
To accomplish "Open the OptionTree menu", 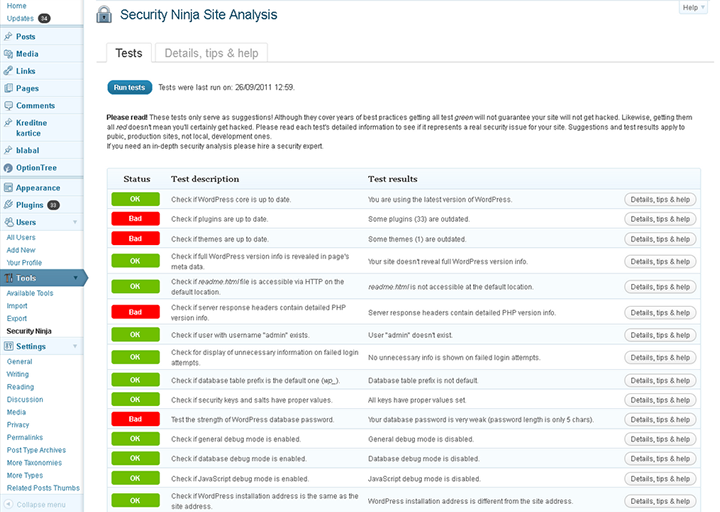I will point(36,168).
